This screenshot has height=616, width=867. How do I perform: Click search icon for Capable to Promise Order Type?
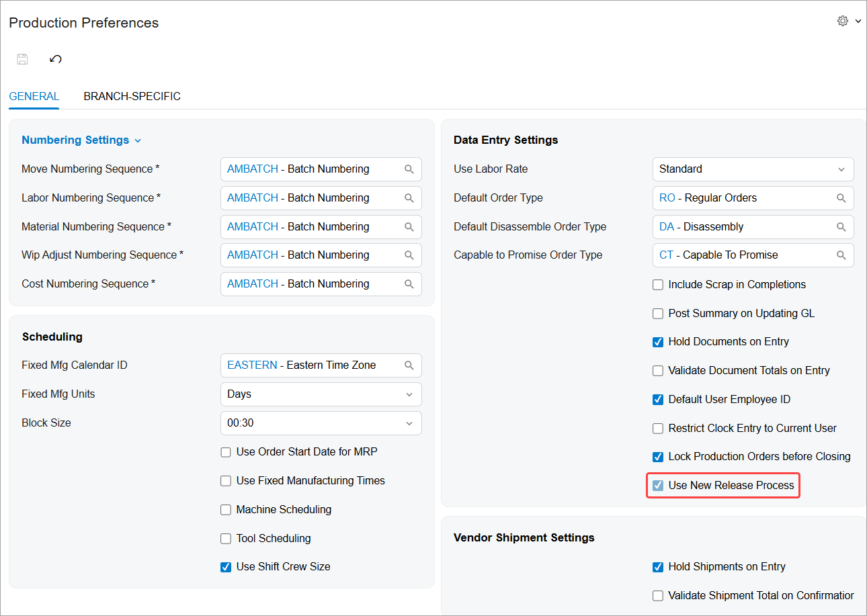click(x=841, y=255)
